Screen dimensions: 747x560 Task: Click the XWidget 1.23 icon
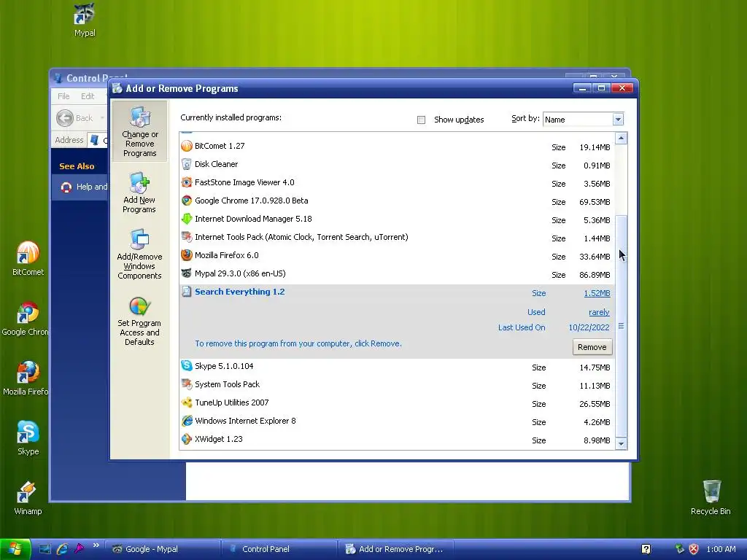tap(187, 439)
